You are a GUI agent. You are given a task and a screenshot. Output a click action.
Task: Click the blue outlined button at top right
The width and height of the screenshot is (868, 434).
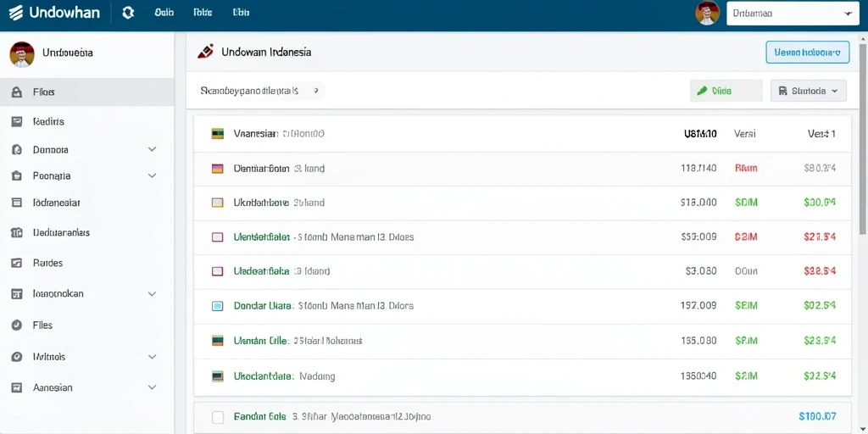[x=808, y=52]
